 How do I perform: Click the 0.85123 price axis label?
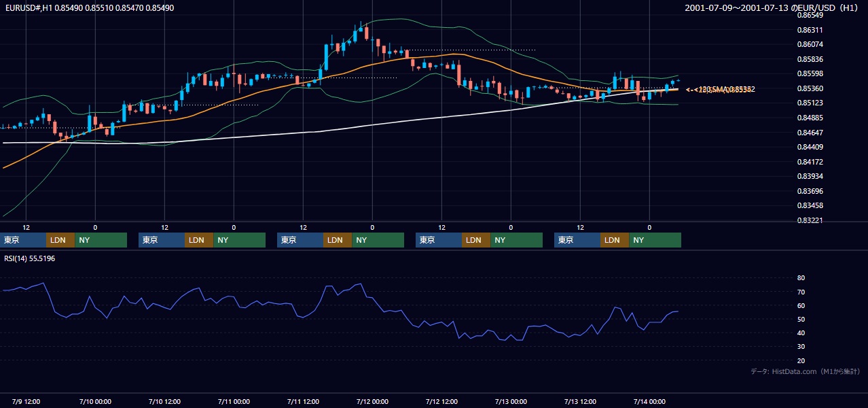pos(810,103)
